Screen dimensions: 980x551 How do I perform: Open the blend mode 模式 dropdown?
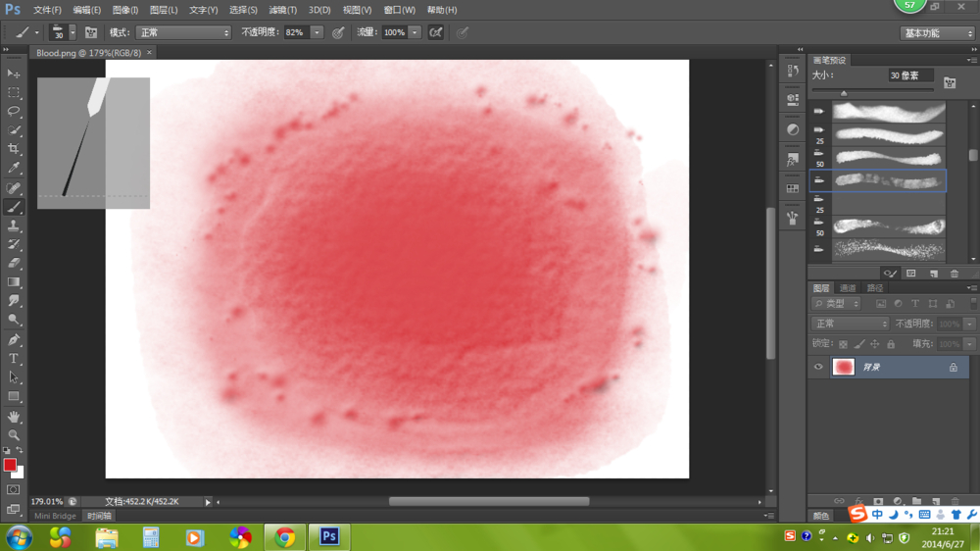pyautogui.click(x=184, y=32)
